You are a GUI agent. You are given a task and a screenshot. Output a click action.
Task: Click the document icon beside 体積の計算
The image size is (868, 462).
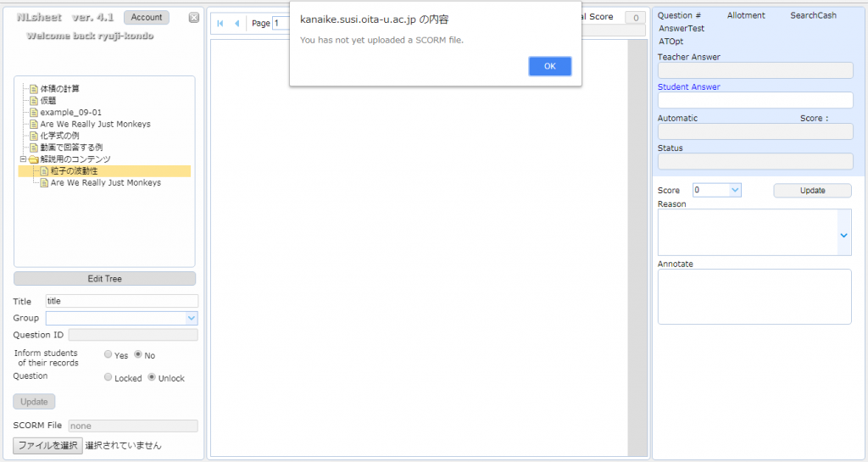click(x=34, y=89)
